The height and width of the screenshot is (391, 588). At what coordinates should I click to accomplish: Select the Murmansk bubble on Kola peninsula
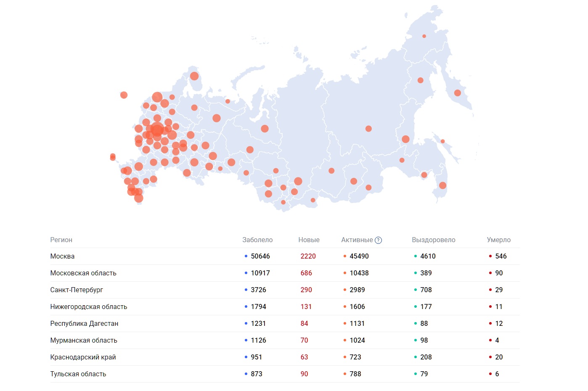click(194, 76)
